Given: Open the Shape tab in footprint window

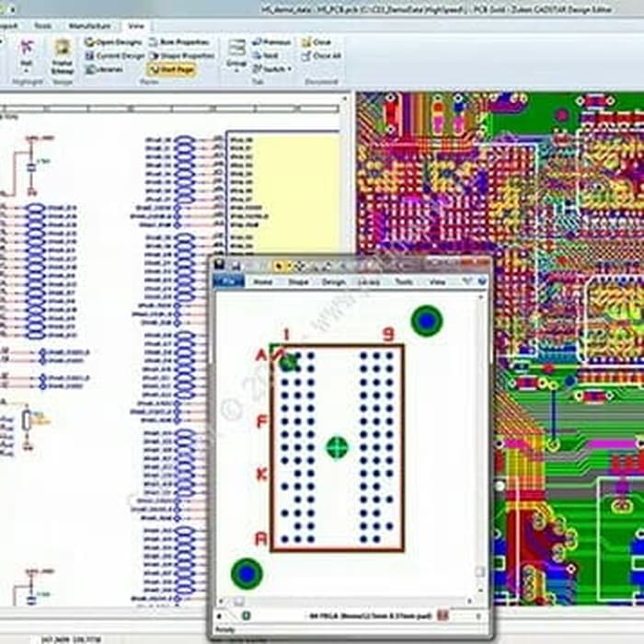Looking at the screenshot, I should [x=298, y=282].
